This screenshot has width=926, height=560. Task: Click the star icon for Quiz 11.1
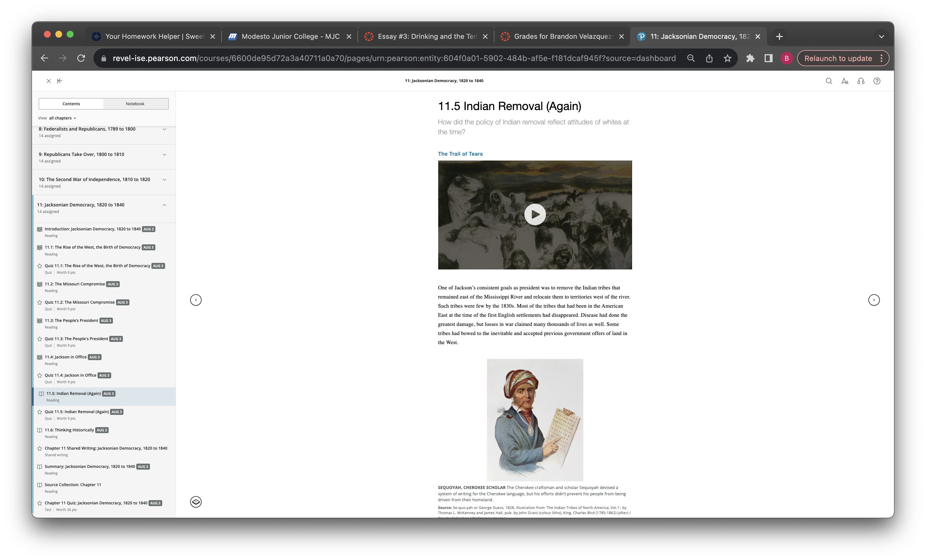[x=39, y=266]
